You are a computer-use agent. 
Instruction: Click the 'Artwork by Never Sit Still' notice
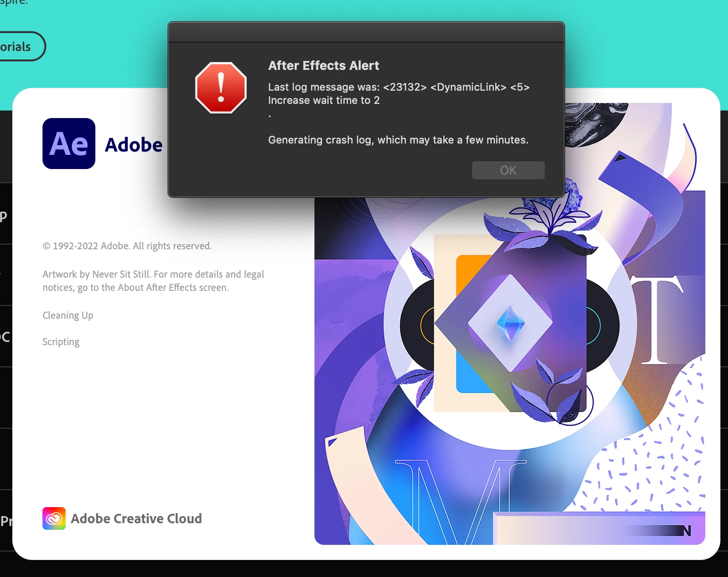153,281
